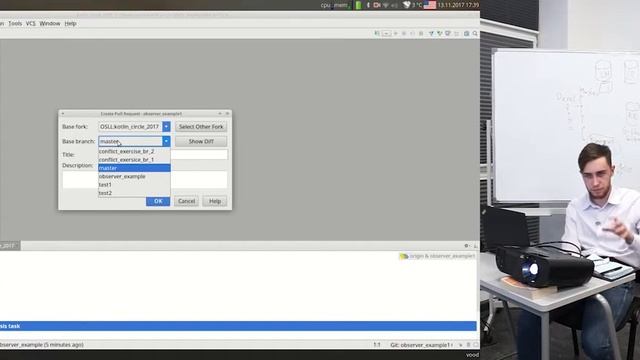Click the Show Diff button
The image size is (640, 360).
[x=201, y=141]
